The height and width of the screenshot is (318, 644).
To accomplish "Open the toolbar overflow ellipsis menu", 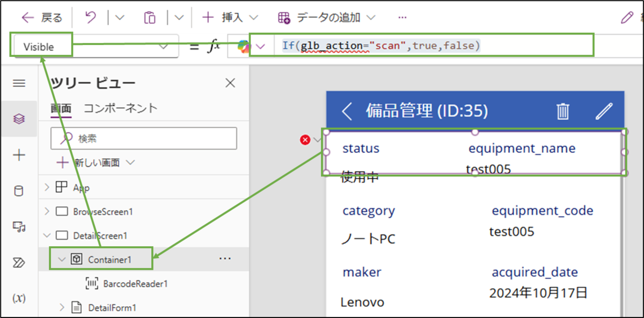I will pos(402,18).
